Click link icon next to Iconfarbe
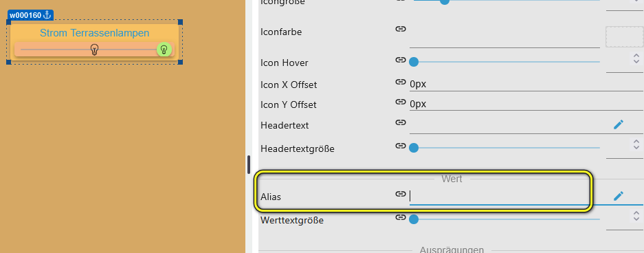This screenshot has width=644, height=253. [x=401, y=29]
